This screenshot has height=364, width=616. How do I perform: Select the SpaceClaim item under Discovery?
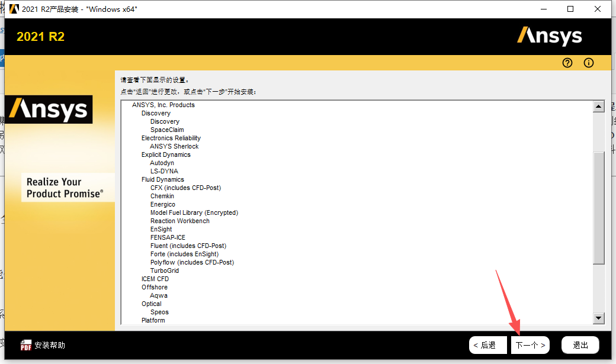click(x=167, y=130)
